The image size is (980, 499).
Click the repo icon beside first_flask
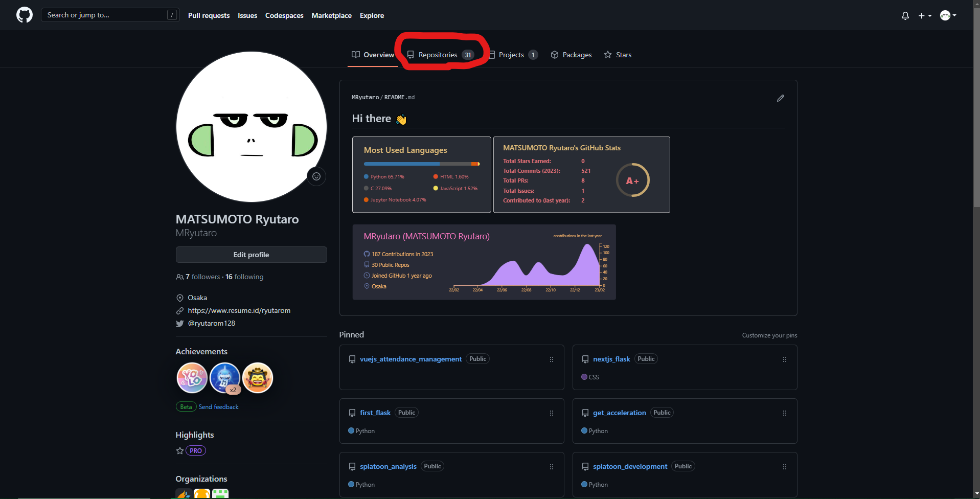352,413
